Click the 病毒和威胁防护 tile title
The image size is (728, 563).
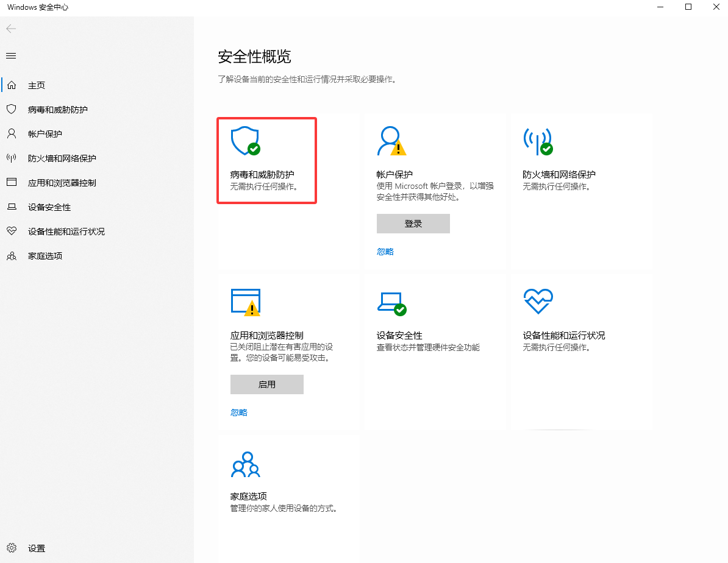[262, 174]
